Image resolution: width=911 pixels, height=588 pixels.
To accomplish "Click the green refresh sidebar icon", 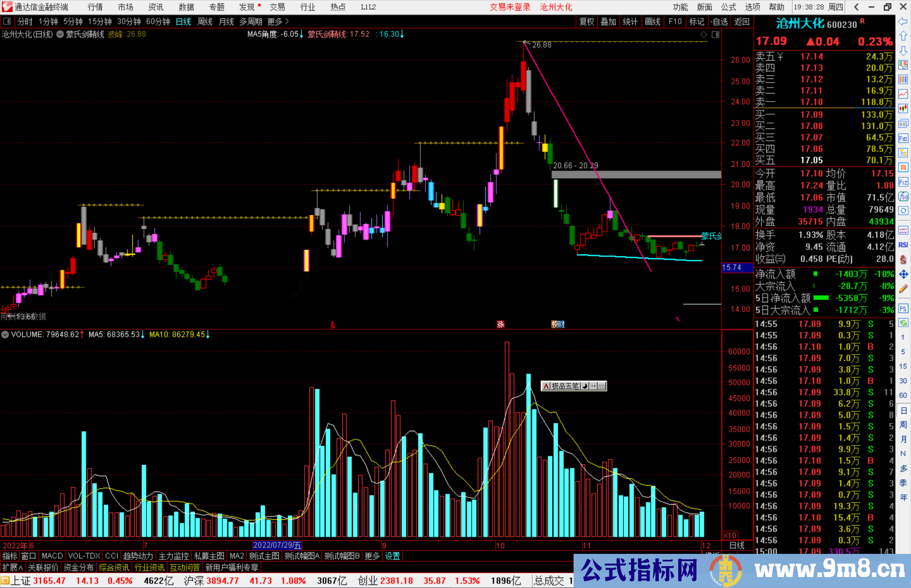I will (x=903, y=323).
